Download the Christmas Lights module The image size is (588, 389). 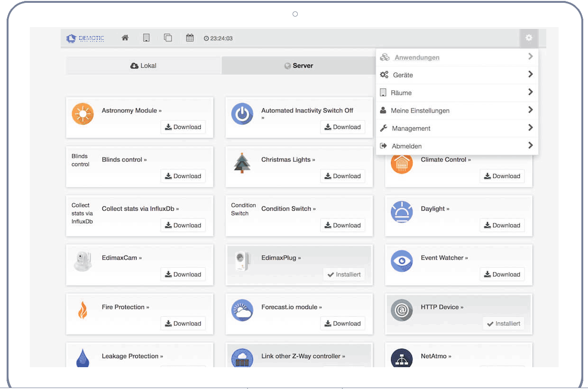tap(342, 176)
